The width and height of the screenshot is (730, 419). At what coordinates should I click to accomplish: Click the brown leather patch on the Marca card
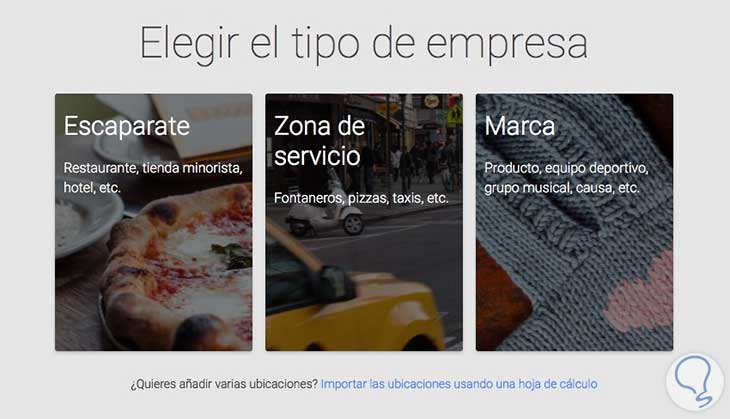coord(500,298)
